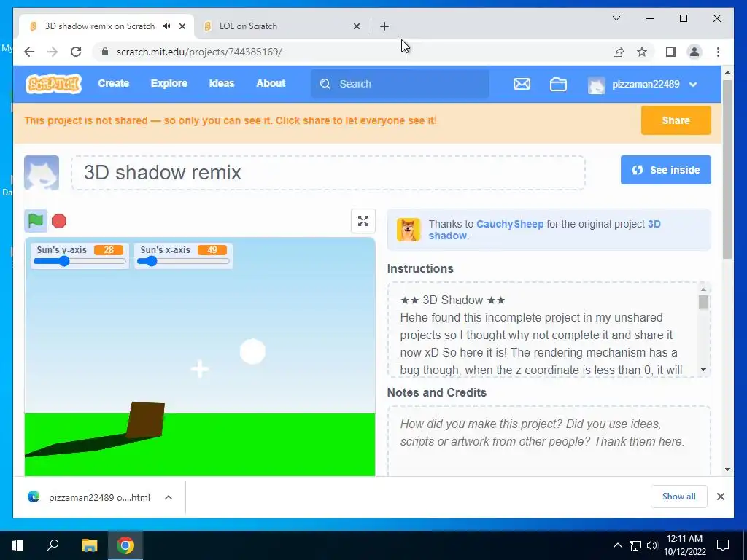Click the orange Share button
The image size is (747, 560).
tap(676, 120)
